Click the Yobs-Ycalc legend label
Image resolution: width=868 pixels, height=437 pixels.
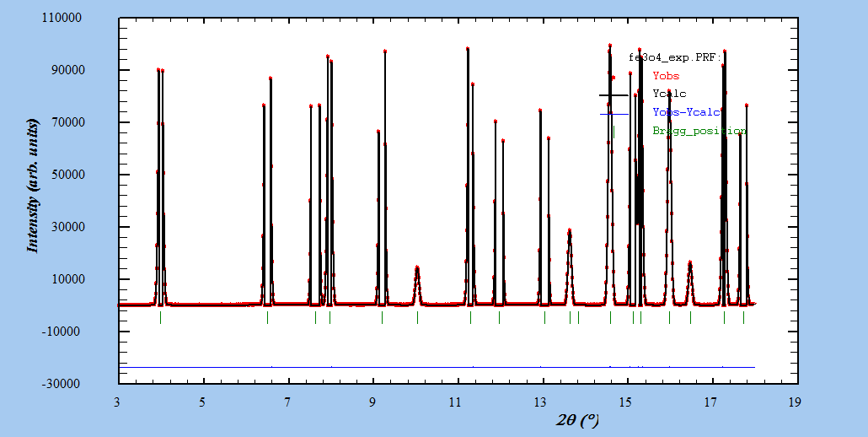pyautogui.click(x=687, y=112)
